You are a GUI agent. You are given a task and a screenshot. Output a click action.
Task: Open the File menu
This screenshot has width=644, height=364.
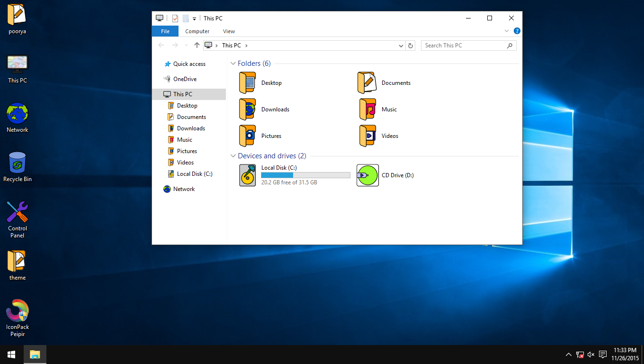(x=165, y=31)
